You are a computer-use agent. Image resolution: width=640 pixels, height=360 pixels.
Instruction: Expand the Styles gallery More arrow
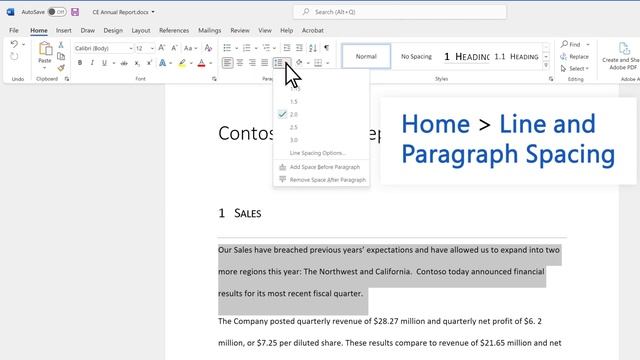click(x=546, y=65)
